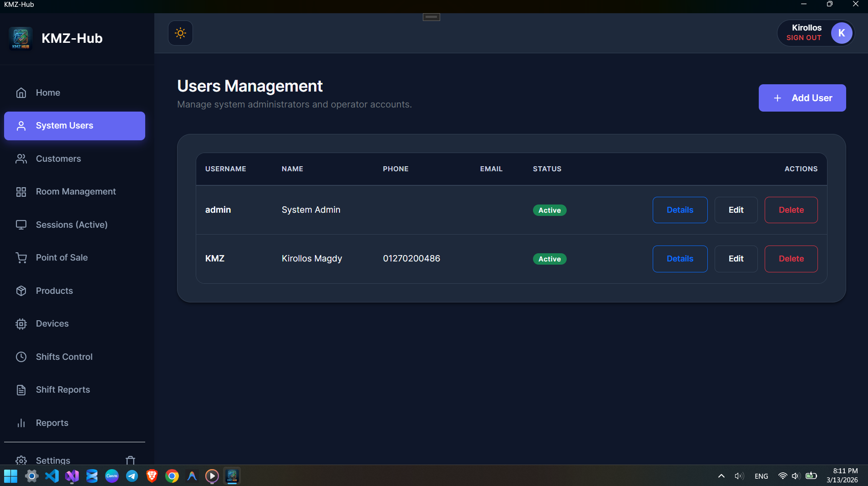Click the Add User button
This screenshot has width=868, height=486.
[802, 98]
